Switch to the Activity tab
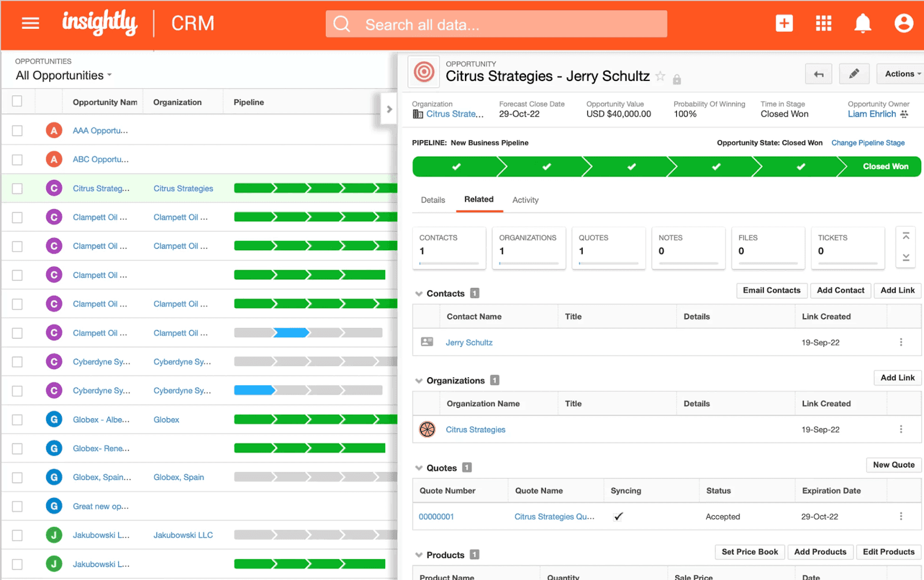 [x=525, y=200]
